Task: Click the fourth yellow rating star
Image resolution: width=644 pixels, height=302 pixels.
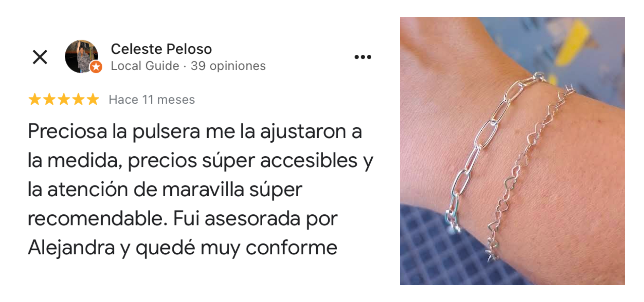Action: tap(78, 99)
